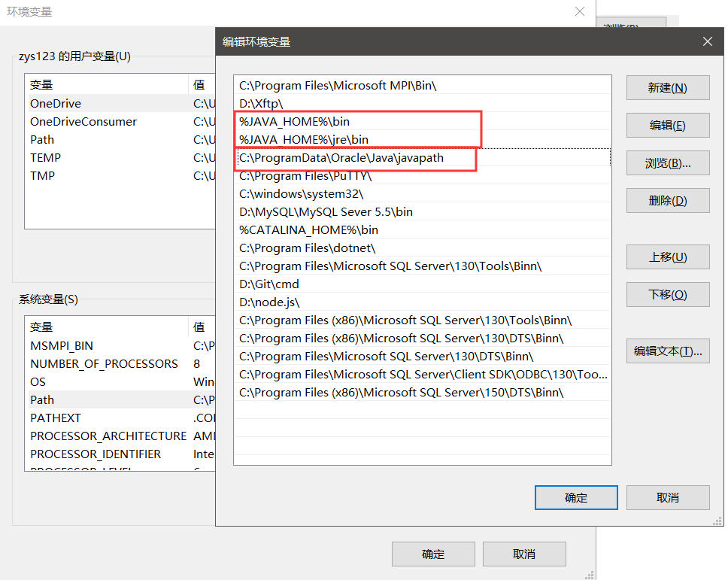Select the MSMPI_BIN system variable
The image size is (728, 580).
[x=120, y=346]
